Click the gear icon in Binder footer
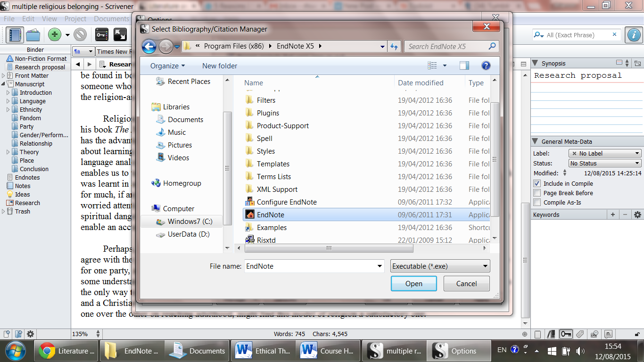 pyautogui.click(x=30, y=334)
